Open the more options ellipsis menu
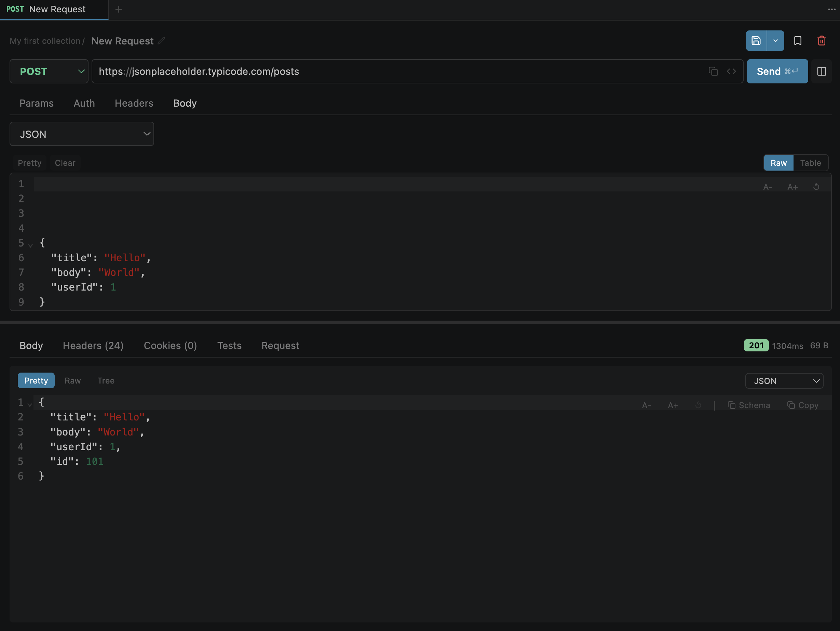The image size is (840, 631). [831, 10]
